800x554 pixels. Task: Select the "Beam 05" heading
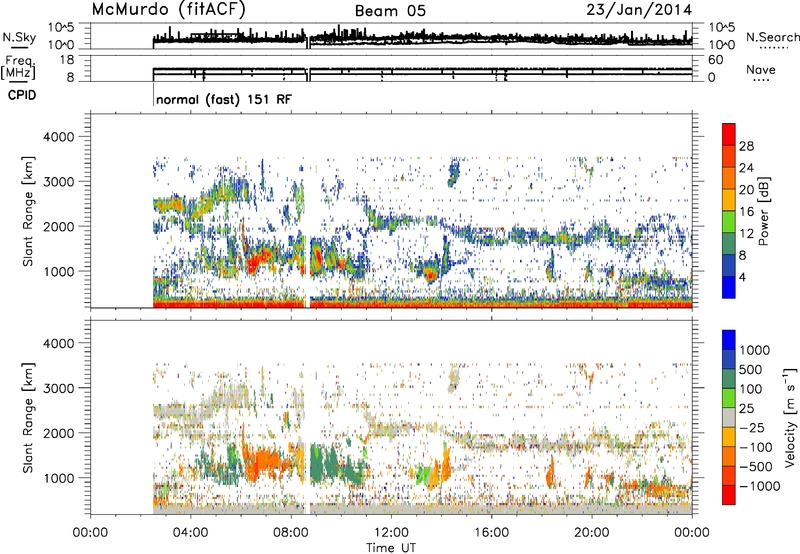click(390, 11)
